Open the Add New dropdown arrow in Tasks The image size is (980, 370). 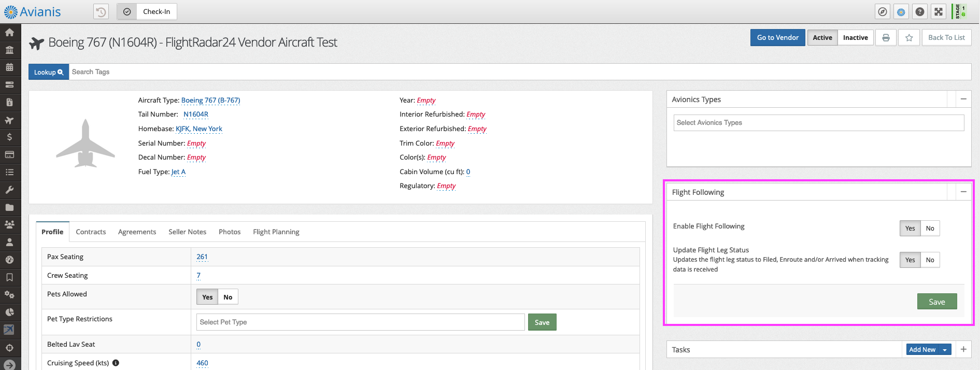click(945, 350)
